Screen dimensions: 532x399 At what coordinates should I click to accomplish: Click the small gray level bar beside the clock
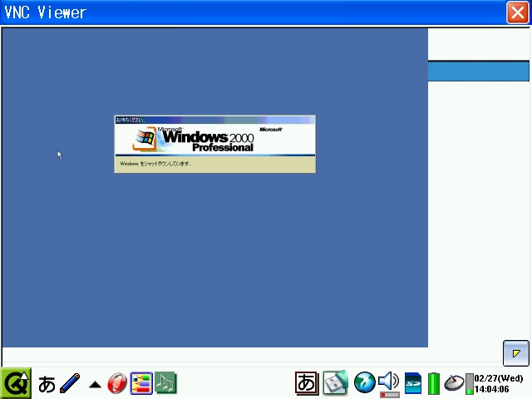469,384
